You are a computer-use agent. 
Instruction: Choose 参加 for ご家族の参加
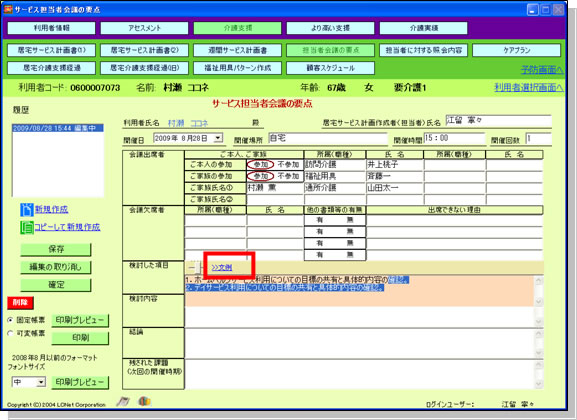tap(261, 176)
